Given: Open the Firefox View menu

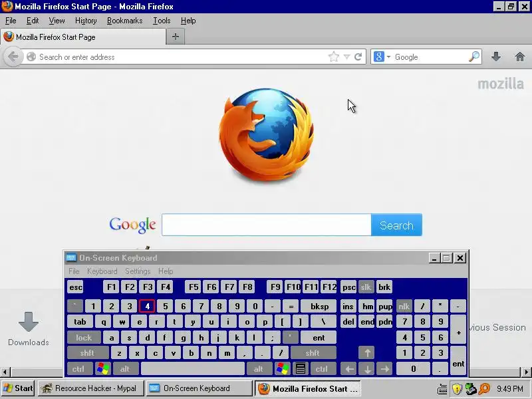Looking at the screenshot, I should coord(57,21).
